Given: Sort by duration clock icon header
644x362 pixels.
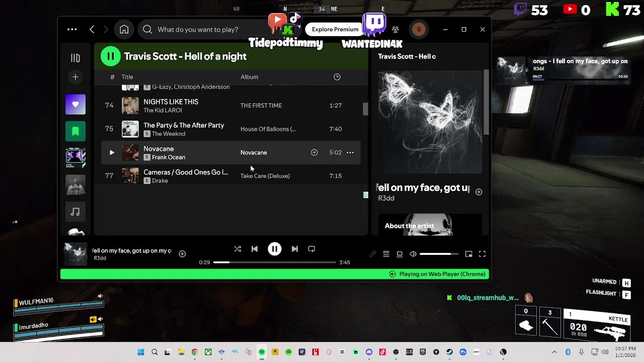Looking at the screenshot, I should coord(337,77).
